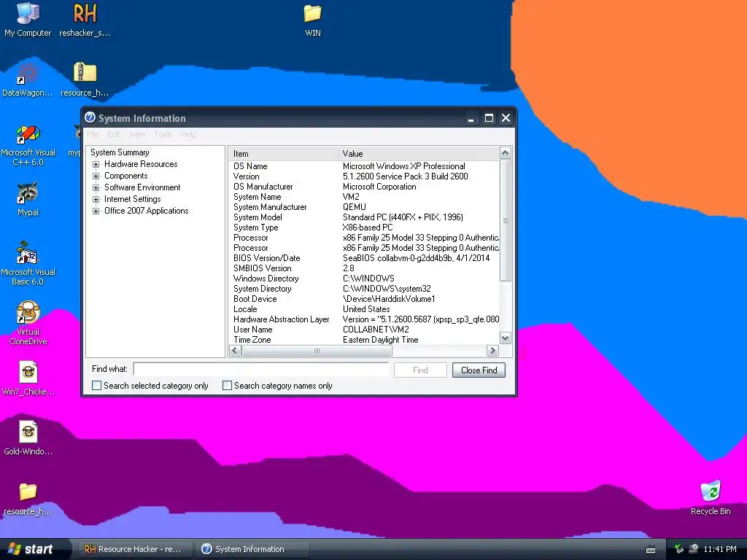The height and width of the screenshot is (560, 747).
Task: Click the details list scroll up arrow
Action: tap(505, 153)
